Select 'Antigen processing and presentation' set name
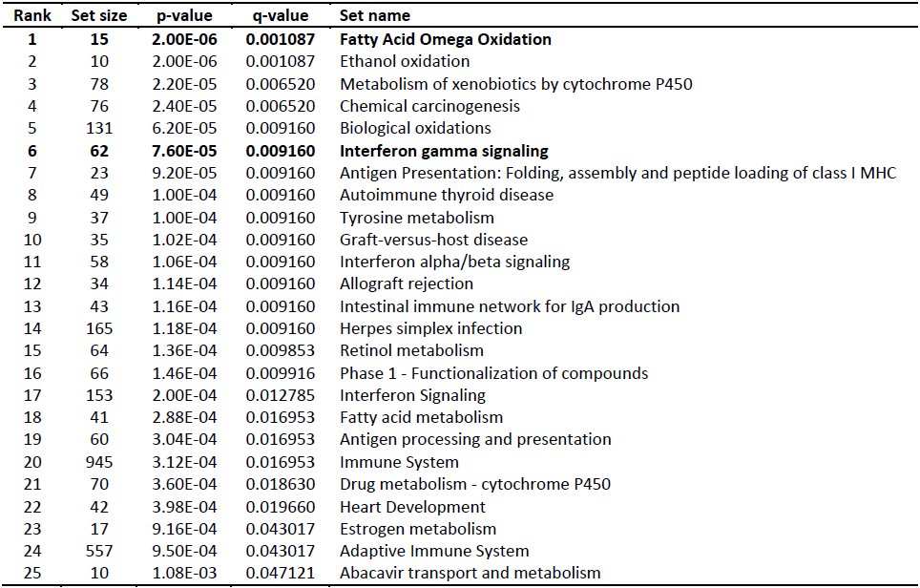 tap(475, 439)
